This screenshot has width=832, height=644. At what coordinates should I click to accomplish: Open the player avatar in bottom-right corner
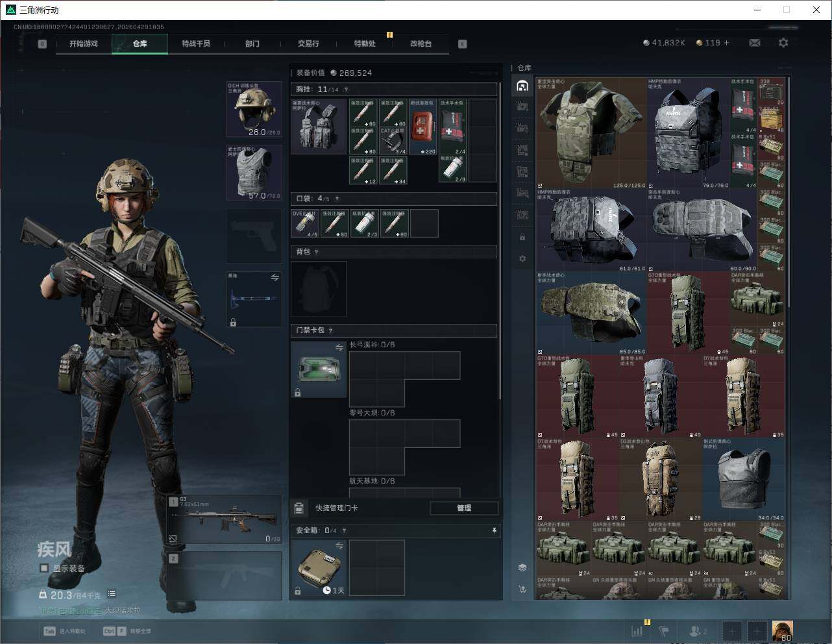[782, 631]
